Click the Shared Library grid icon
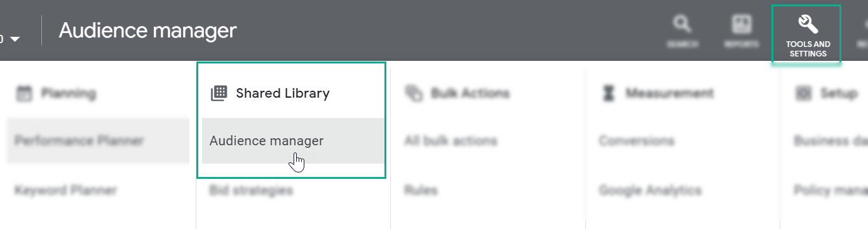This screenshot has width=868, height=229. point(219,93)
